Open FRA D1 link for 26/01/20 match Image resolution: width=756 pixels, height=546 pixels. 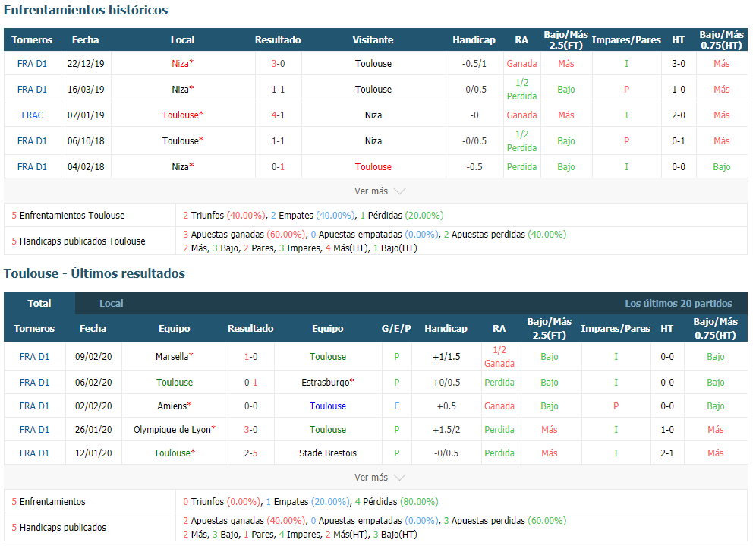tap(34, 429)
